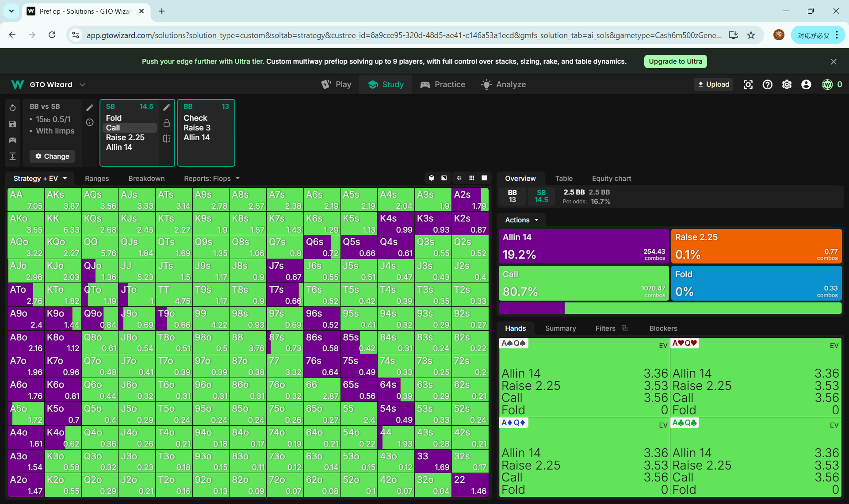Open the Strategy + EV dropdown
The image size is (849, 504).
point(40,179)
